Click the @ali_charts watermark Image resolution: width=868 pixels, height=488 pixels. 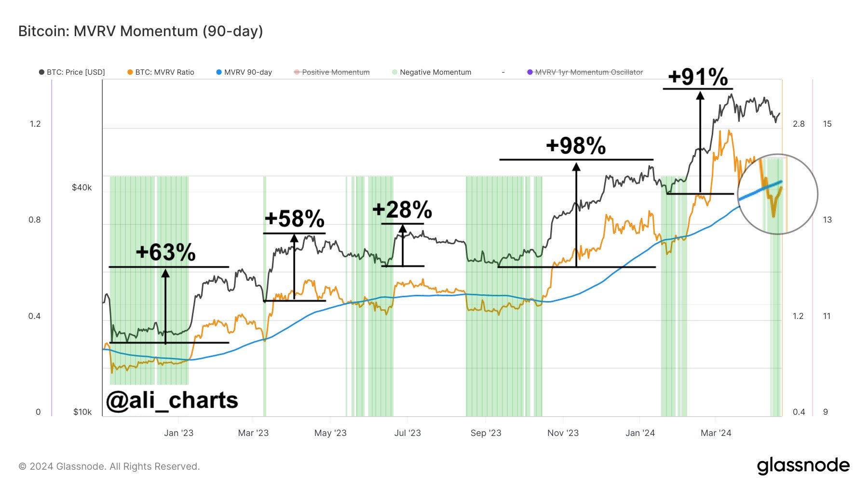click(x=172, y=400)
